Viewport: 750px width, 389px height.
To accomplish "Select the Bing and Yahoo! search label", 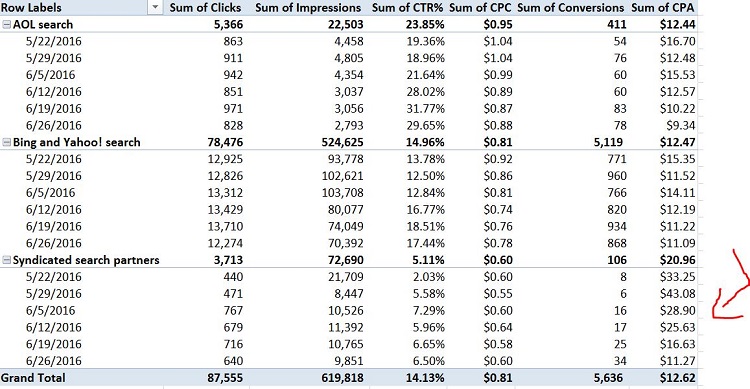I will click(x=77, y=142).
